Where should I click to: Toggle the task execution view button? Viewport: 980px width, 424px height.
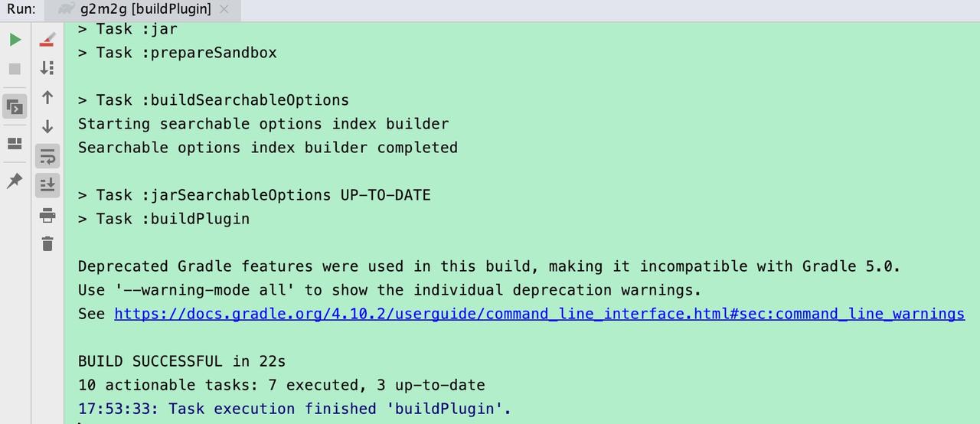point(15,106)
